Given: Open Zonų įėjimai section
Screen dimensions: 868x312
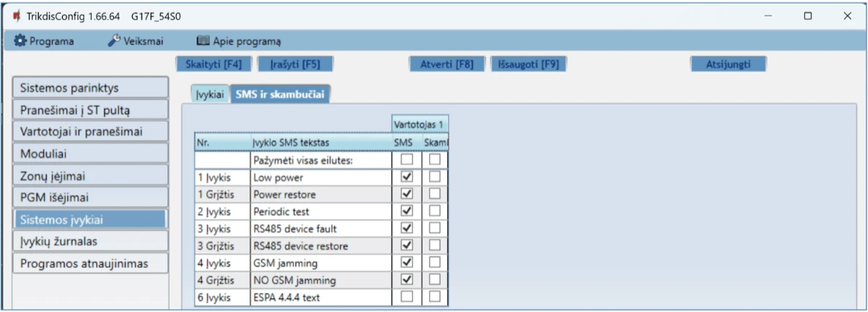Looking at the screenshot, I should [x=90, y=175].
